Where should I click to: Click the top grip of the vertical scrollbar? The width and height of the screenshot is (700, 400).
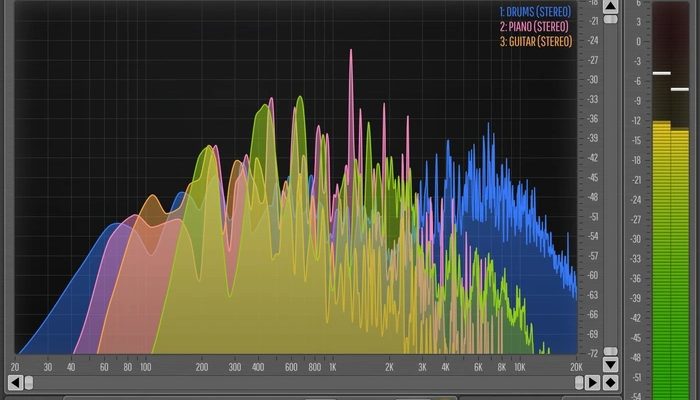point(610,20)
